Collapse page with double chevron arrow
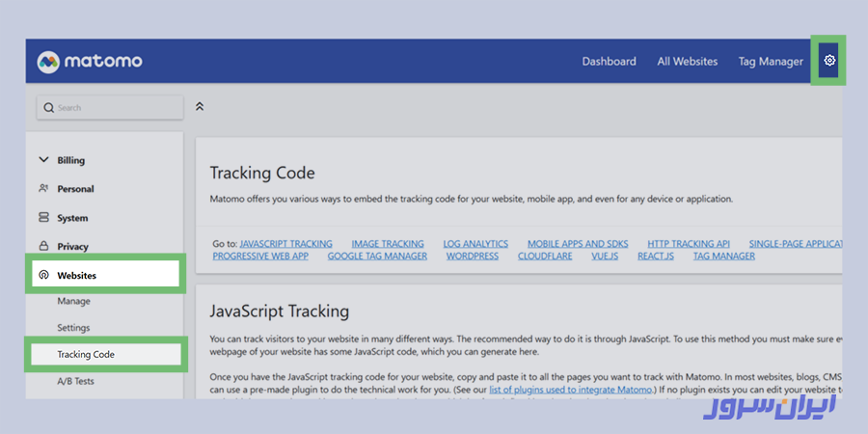Screen dimensions: 868x434 200,106
